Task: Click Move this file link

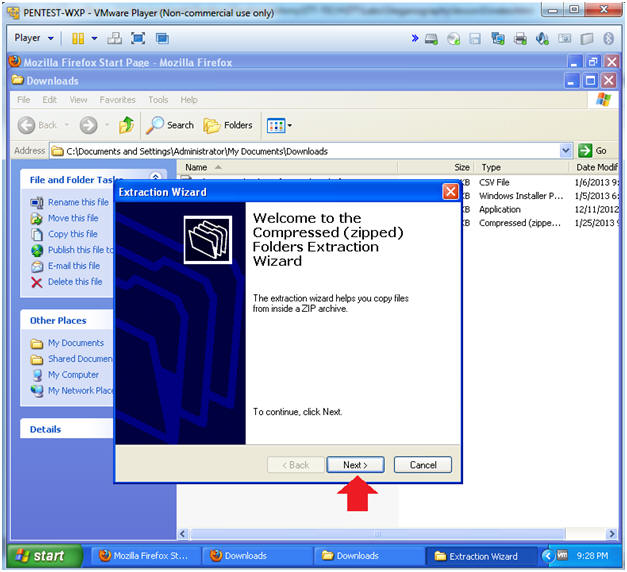Action: click(x=73, y=218)
